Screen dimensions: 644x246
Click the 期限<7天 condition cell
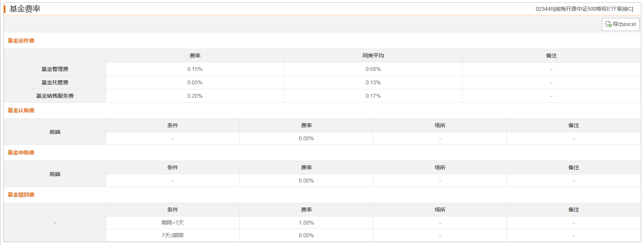tap(173, 223)
